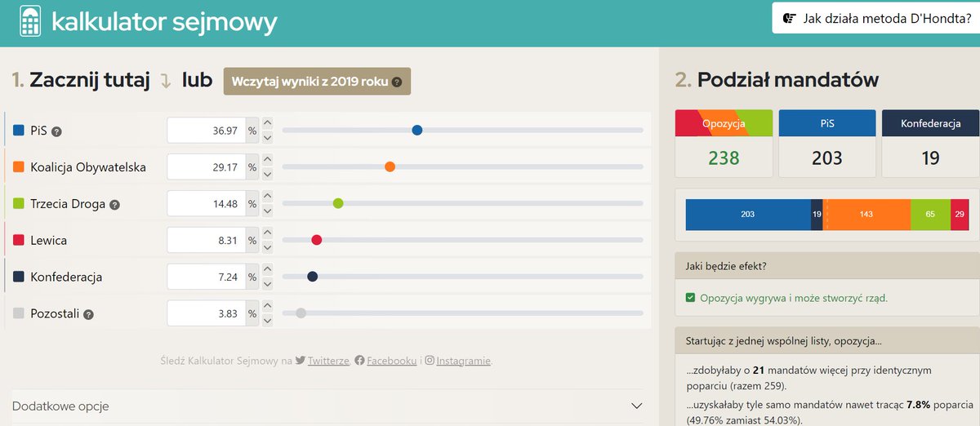Decrease Lewica percentage with down arrow
This screenshot has height=426, width=980.
(x=267, y=247)
